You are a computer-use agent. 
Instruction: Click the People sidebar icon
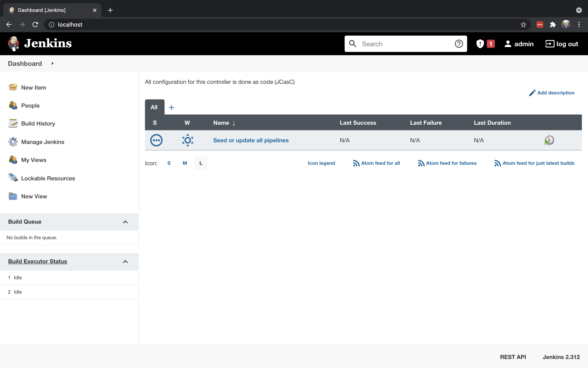[x=13, y=105]
